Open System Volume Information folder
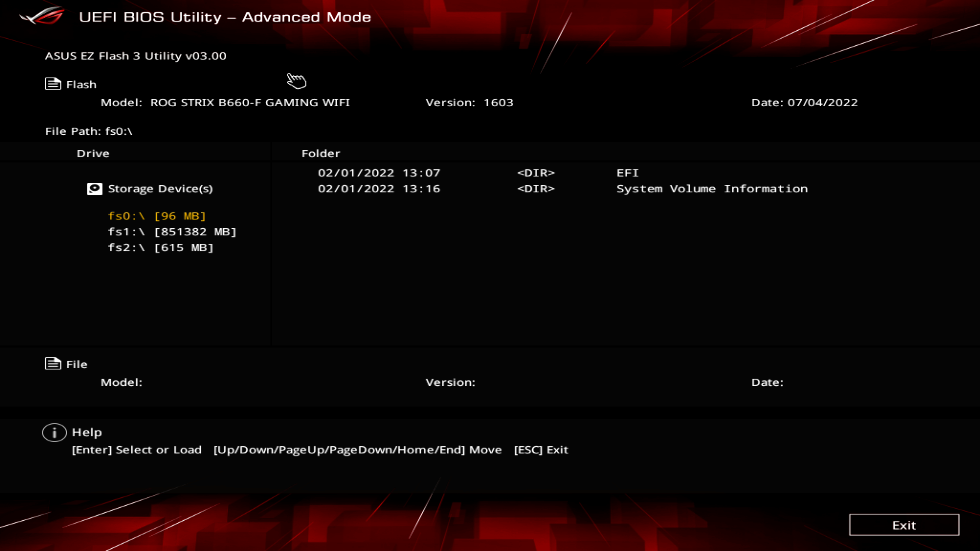This screenshot has height=551, width=980. coord(712,189)
